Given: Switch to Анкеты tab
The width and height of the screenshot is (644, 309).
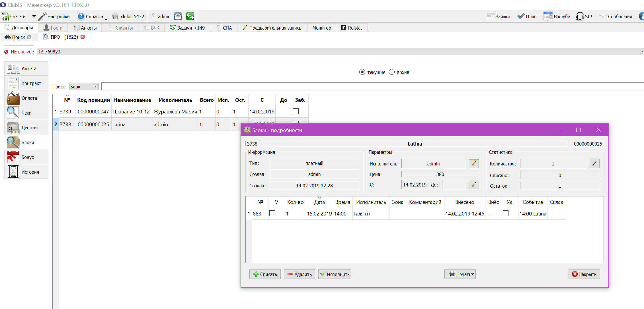Looking at the screenshot, I should pos(85,28).
